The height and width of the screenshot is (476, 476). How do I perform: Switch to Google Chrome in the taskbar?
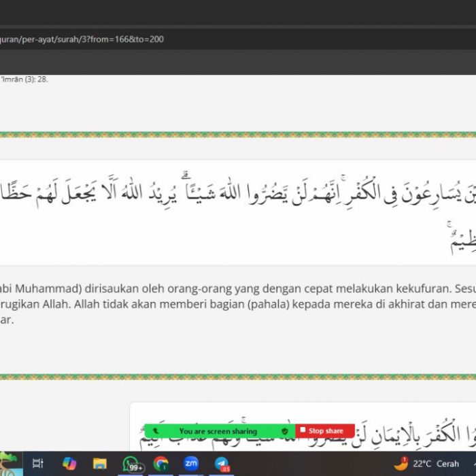click(x=161, y=464)
